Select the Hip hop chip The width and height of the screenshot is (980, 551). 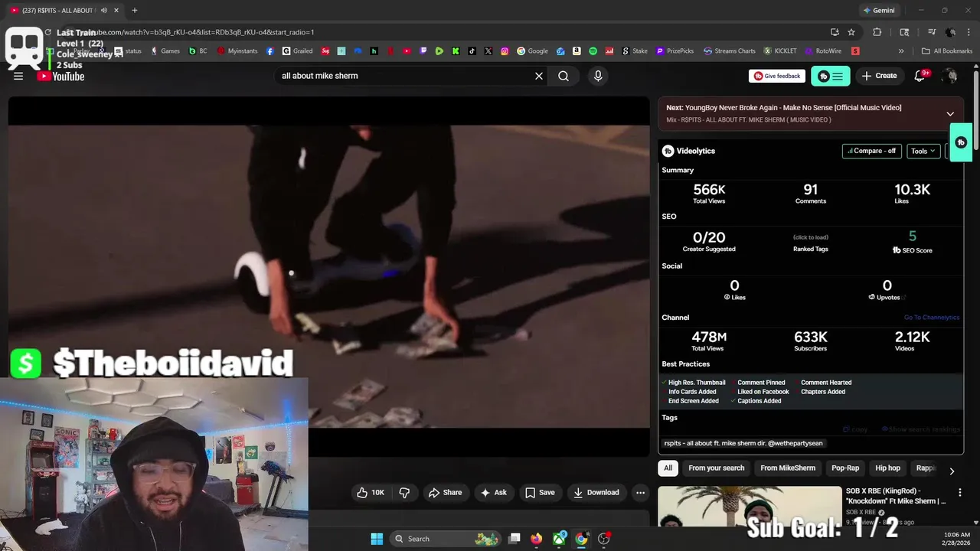coord(887,468)
